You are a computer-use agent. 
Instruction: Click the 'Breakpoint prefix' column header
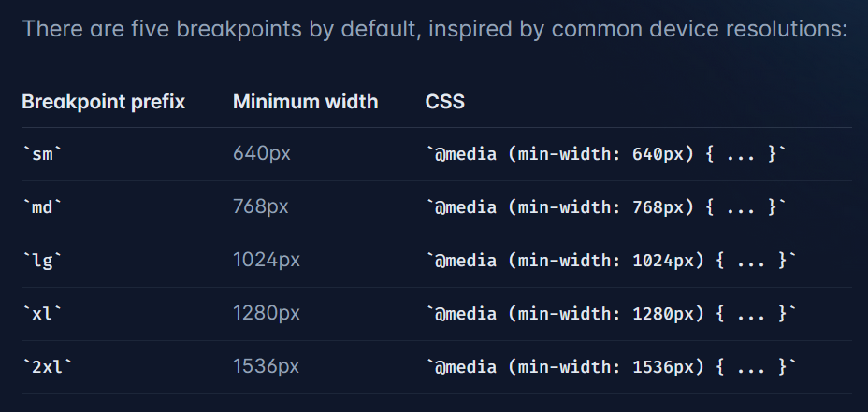point(104,102)
